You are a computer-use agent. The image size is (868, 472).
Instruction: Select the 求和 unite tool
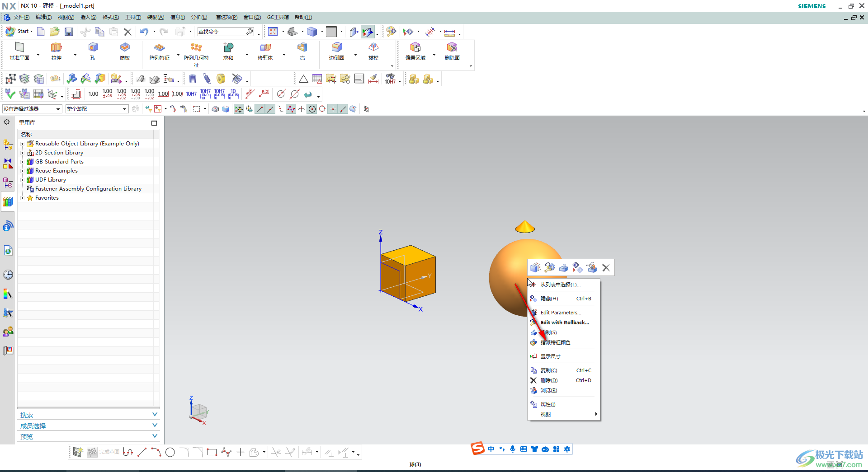click(228, 51)
